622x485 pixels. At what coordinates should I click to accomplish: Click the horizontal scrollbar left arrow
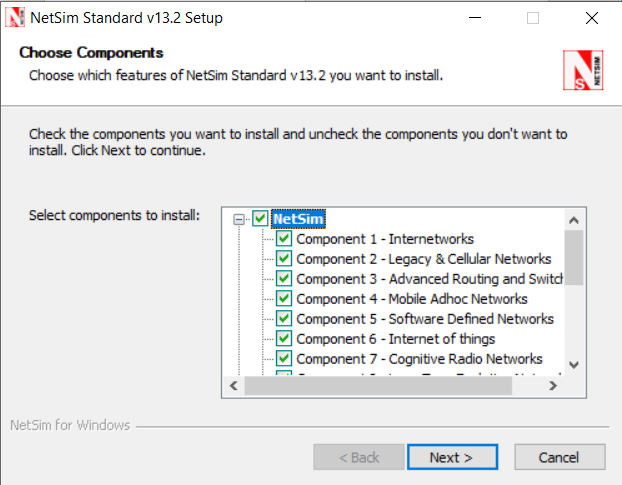click(x=232, y=386)
